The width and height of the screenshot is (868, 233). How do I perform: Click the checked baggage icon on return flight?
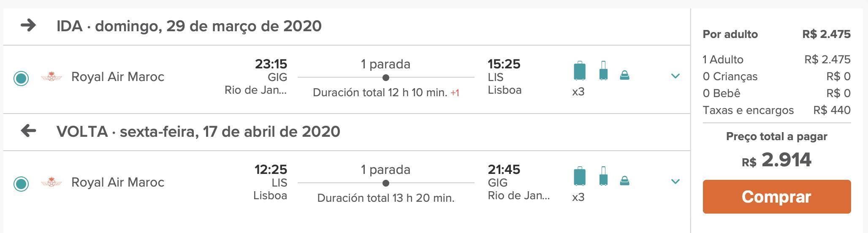pyautogui.click(x=580, y=176)
